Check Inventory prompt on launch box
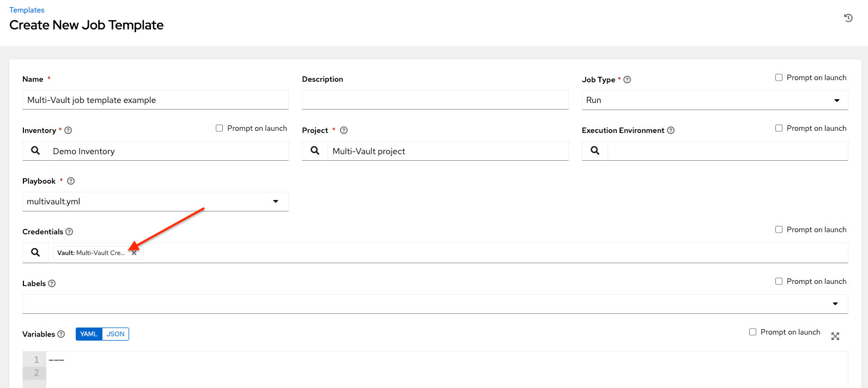 (219, 128)
